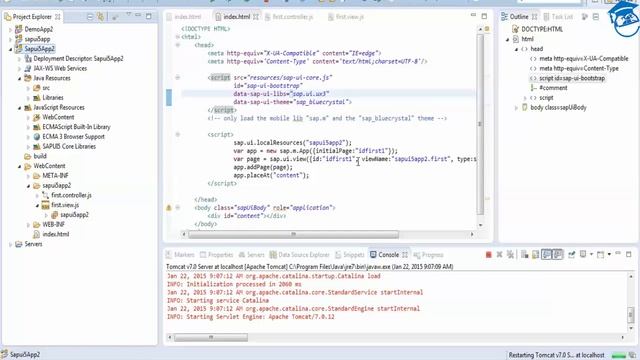640x360 pixels.
Task: Select SAPUI5 Core Libraries
Action: pyautogui.click(x=69, y=147)
